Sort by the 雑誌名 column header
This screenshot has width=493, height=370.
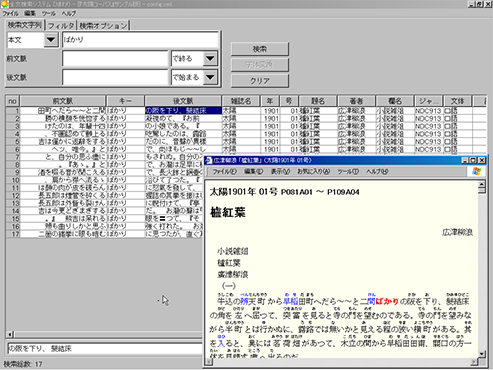(241, 101)
